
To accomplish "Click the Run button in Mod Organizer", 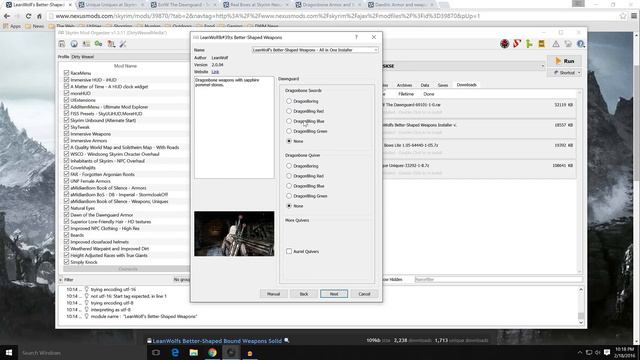I will [x=565, y=61].
